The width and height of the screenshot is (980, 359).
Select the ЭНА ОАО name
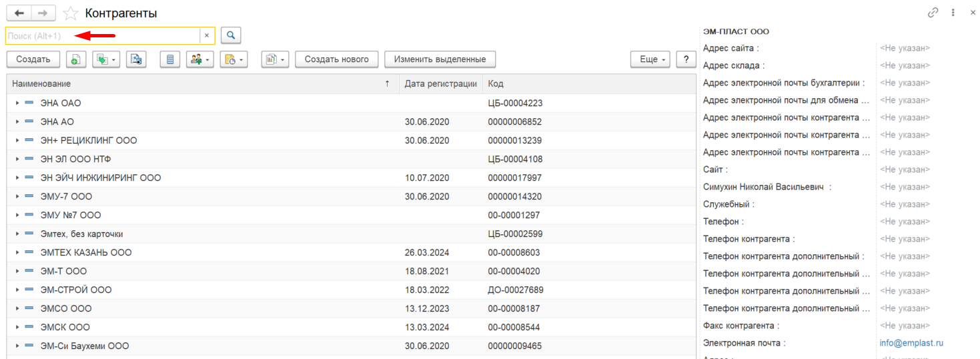61,103
